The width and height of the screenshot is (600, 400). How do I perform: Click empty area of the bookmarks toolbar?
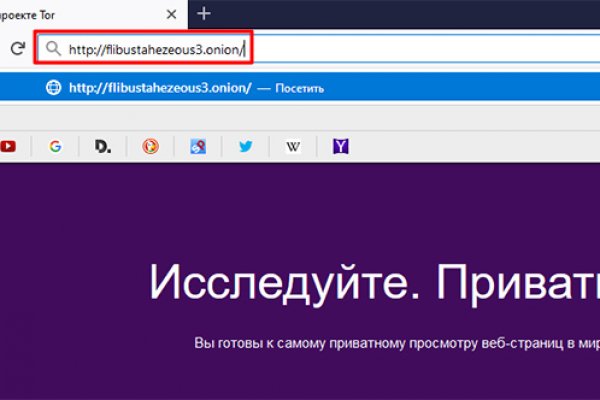(x=480, y=147)
